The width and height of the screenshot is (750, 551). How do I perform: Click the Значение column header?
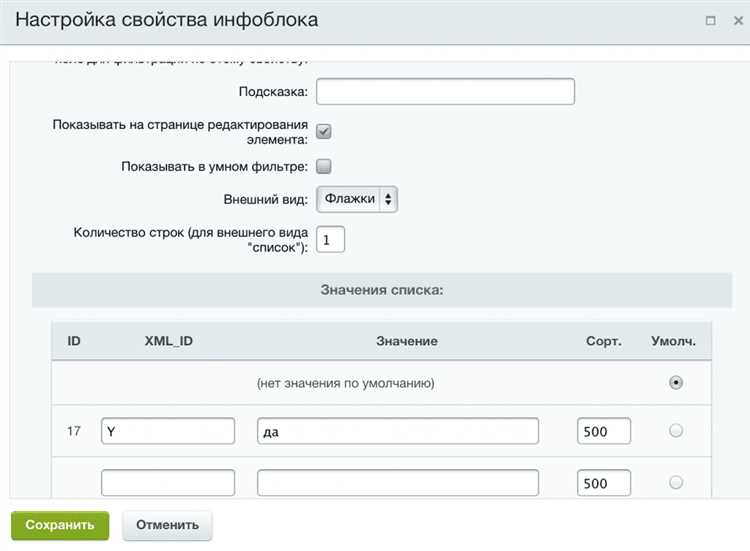(x=407, y=341)
